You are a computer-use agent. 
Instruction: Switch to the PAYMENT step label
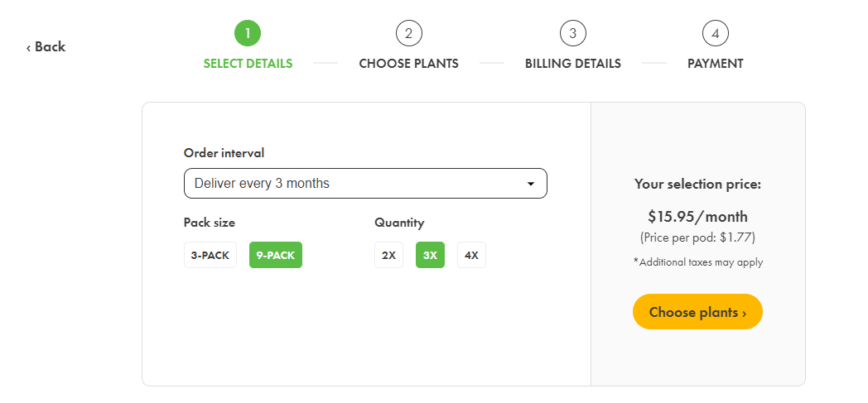click(x=716, y=64)
